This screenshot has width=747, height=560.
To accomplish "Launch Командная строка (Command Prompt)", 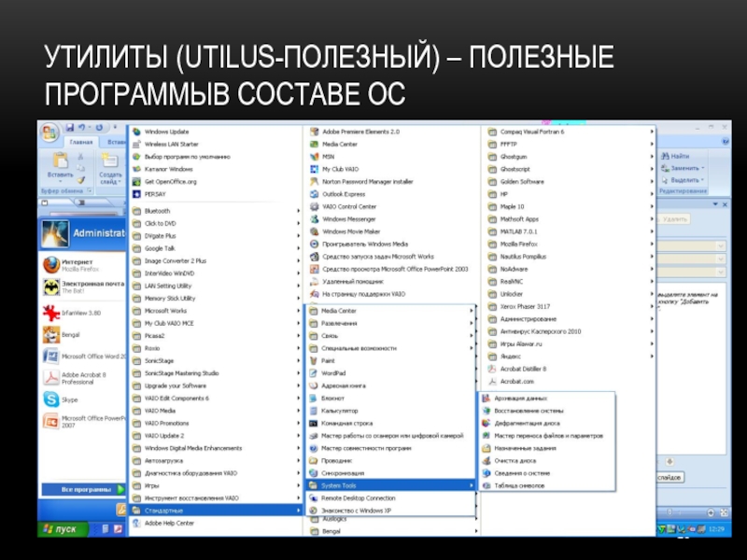I will tap(346, 423).
